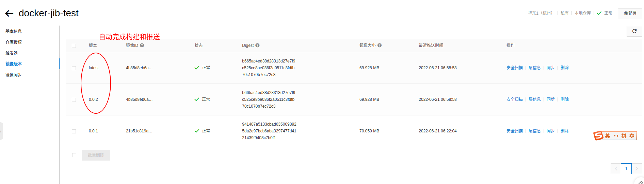Click help icon next to 镜像大小
This screenshot has height=184, width=644.
point(380,45)
